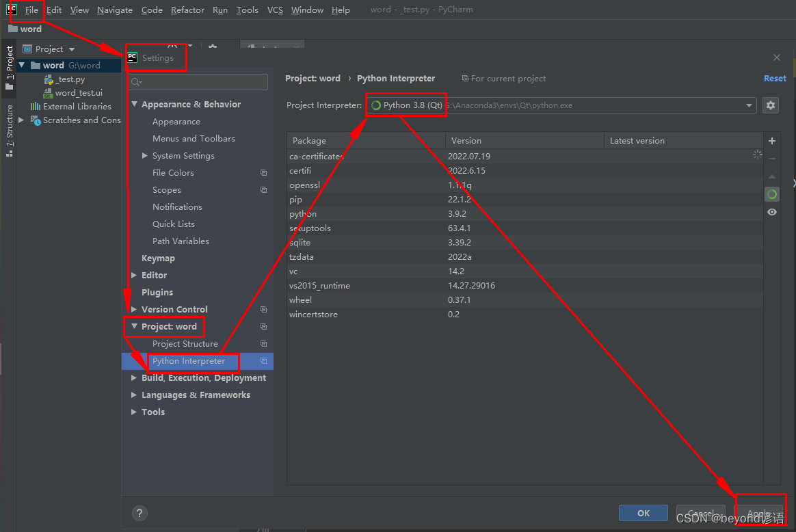Toggle show early releases eye icon
This screenshot has height=532, width=796.
tap(771, 212)
